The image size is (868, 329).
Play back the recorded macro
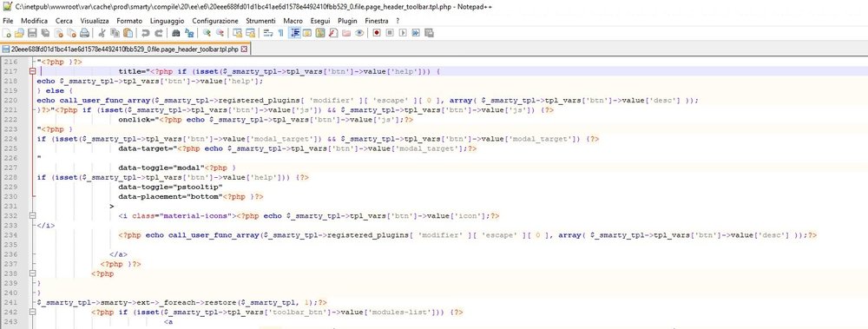click(x=403, y=33)
